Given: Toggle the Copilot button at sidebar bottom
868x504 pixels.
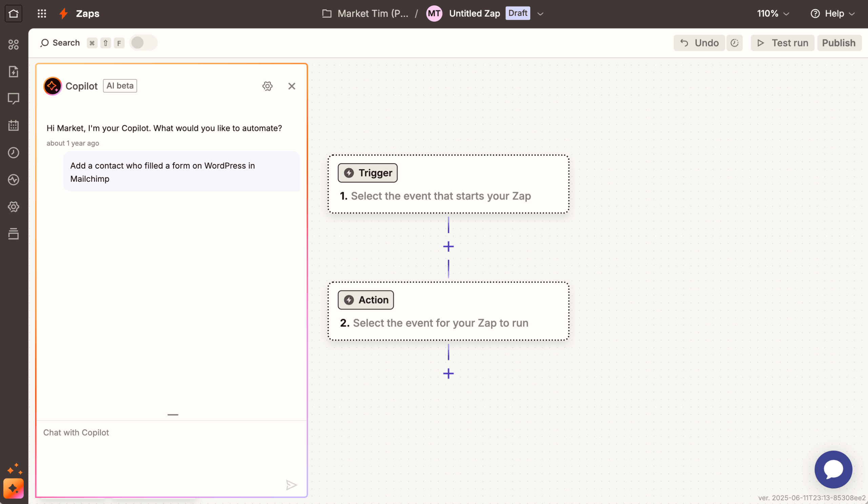Looking at the screenshot, I should 14,488.
